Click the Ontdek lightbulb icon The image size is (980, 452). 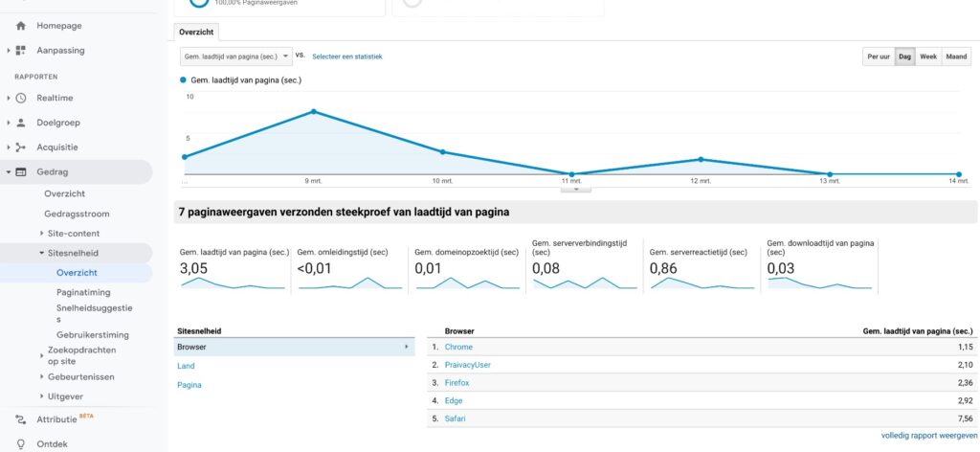21,444
